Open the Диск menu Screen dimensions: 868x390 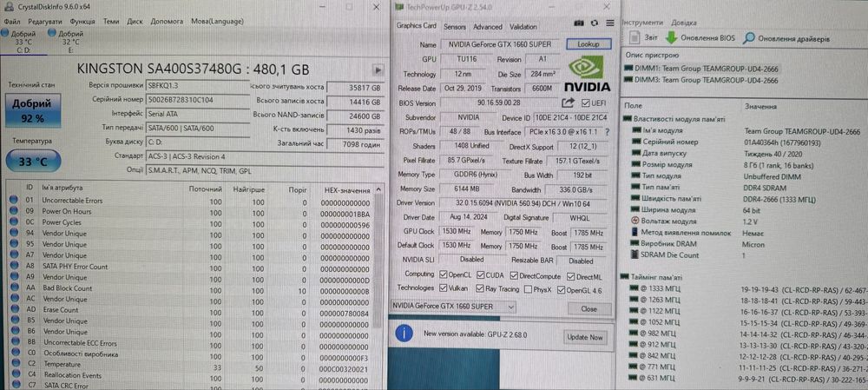(135, 21)
